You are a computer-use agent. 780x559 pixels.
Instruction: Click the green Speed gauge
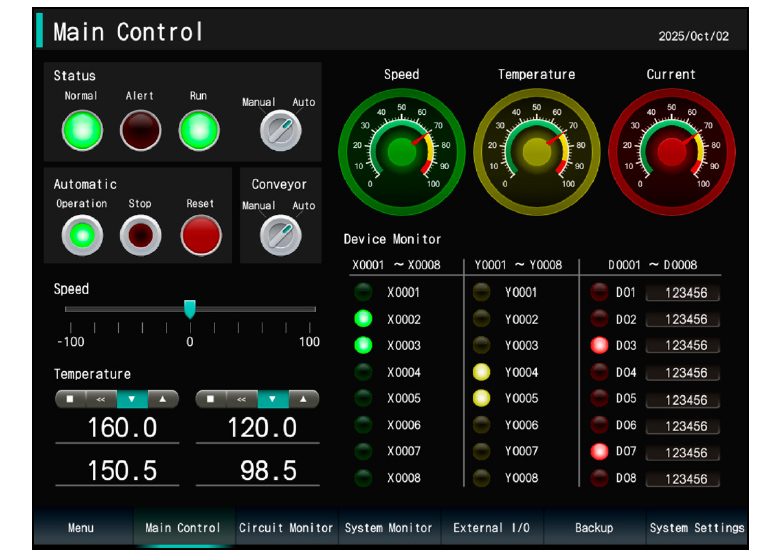coord(401,151)
